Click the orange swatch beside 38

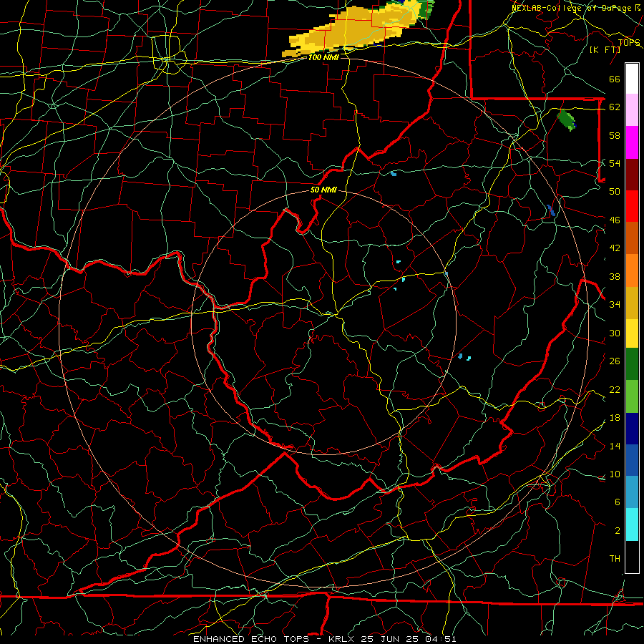point(632,270)
